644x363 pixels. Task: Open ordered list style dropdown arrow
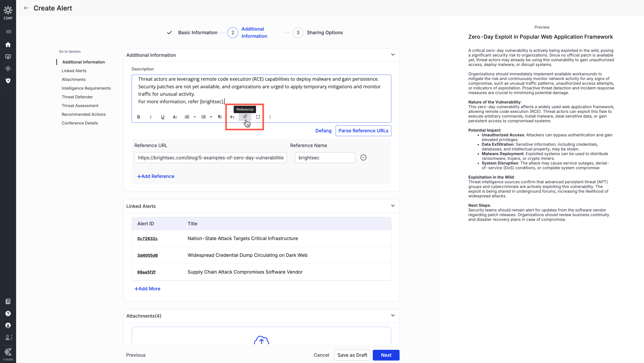195,117
